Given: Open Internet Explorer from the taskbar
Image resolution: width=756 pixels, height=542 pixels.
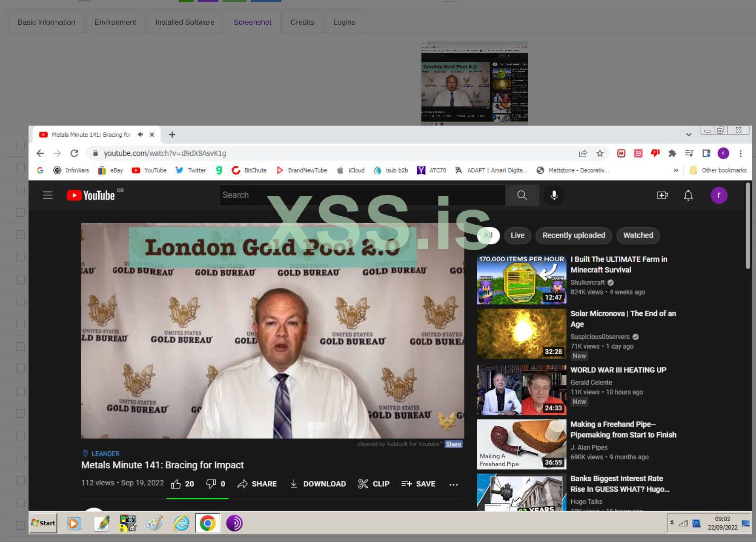Looking at the screenshot, I should tap(181, 523).
